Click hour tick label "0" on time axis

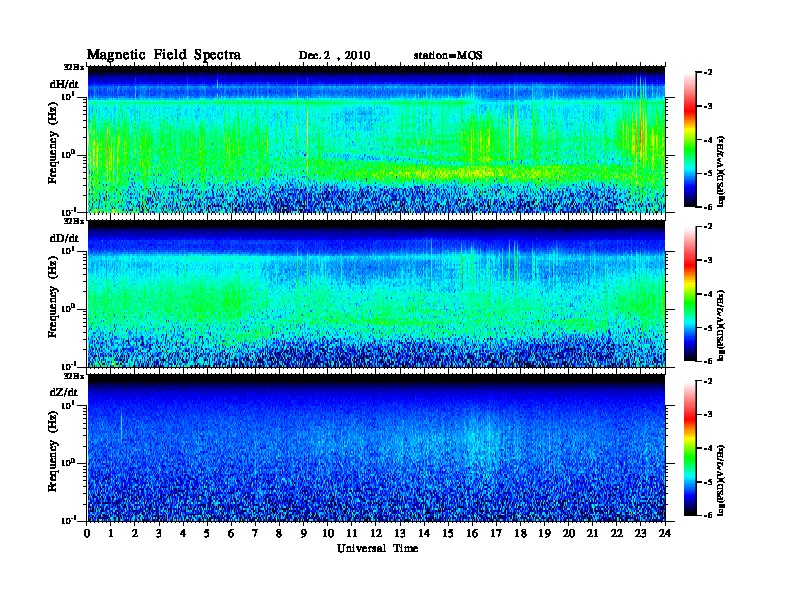87,534
